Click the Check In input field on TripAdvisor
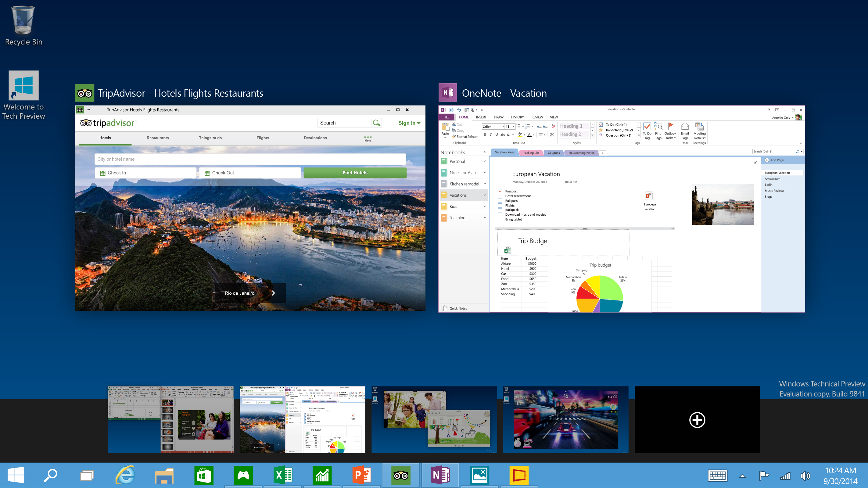 pyautogui.click(x=147, y=173)
